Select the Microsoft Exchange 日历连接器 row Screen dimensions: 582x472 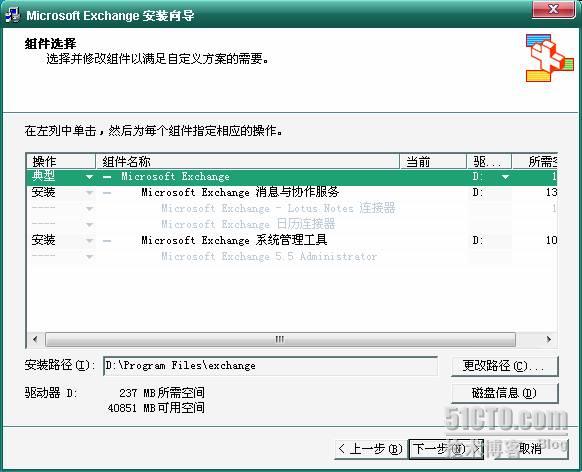(292, 224)
